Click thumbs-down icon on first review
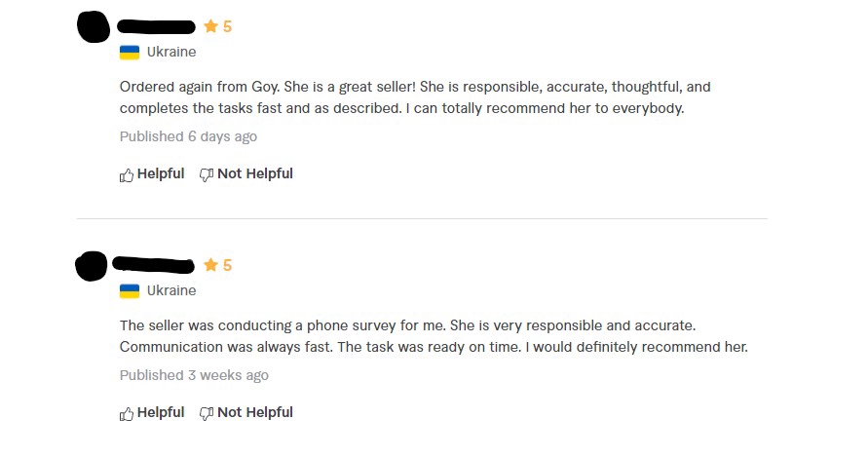Screen dimensions: 868x457 click(x=207, y=175)
